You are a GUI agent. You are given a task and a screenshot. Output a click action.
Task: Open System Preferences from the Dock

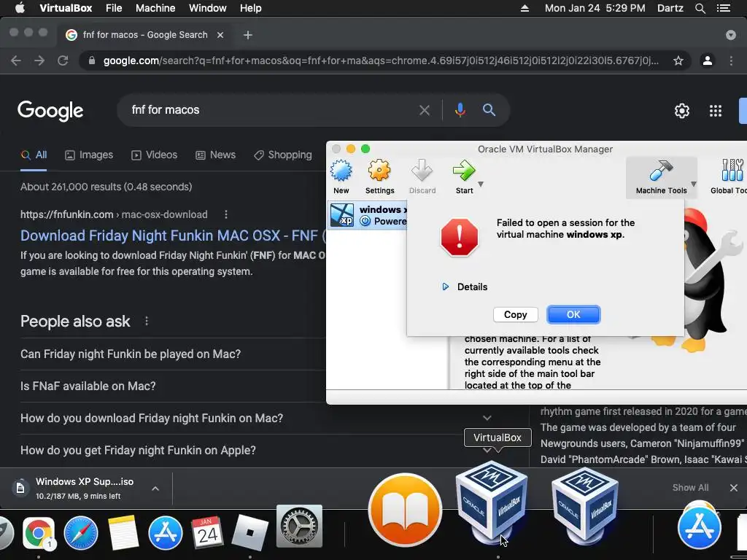299,527
